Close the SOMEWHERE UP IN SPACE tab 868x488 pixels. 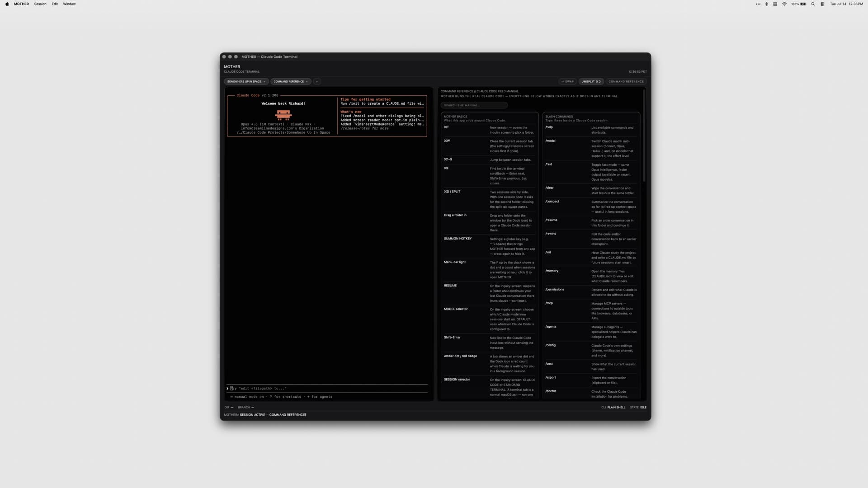point(264,82)
